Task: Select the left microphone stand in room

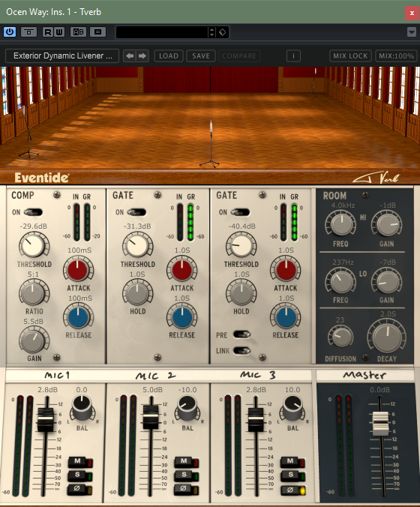Action: point(28,133)
